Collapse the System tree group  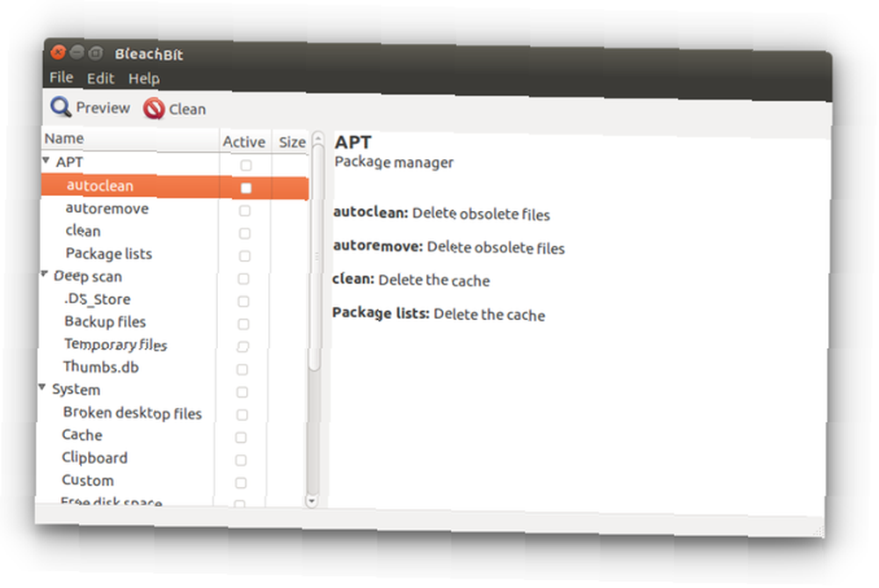point(42,387)
